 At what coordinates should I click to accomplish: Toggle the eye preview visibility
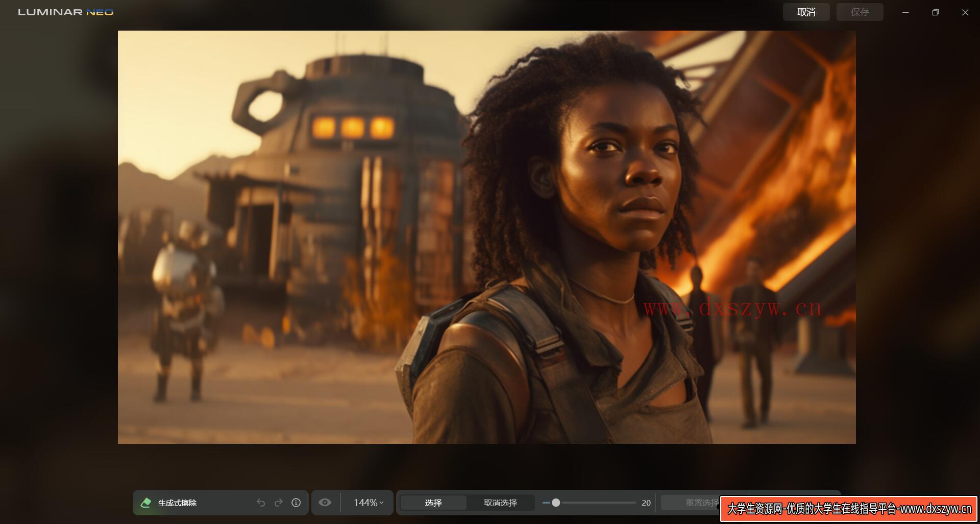325,503
